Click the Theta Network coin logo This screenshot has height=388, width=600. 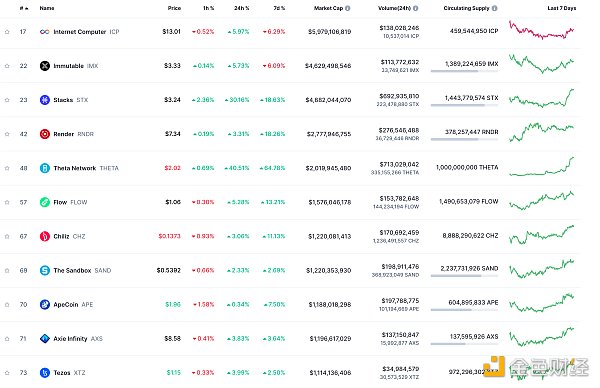tap(45, 168)
